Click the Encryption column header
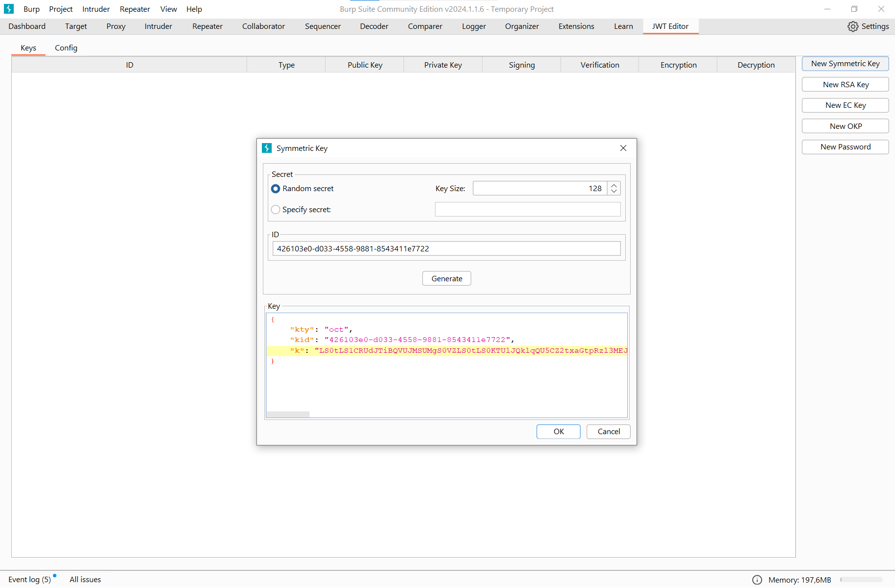 (678, 65)
